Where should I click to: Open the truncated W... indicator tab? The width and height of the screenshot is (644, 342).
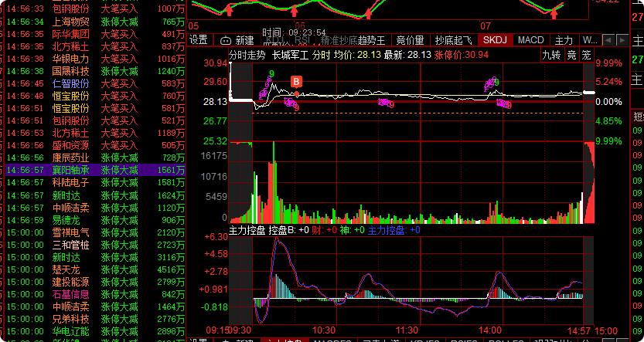coord(590,40)
